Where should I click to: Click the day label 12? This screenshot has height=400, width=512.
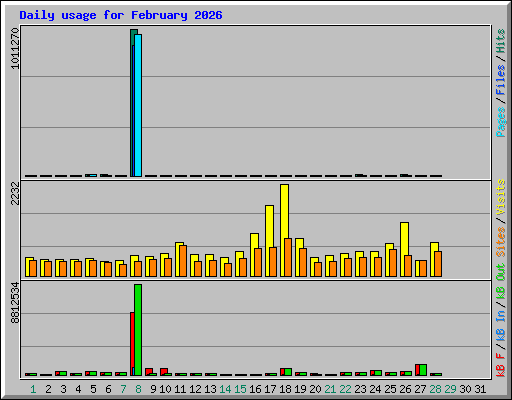pyautogui.click(x=195, y=389)
